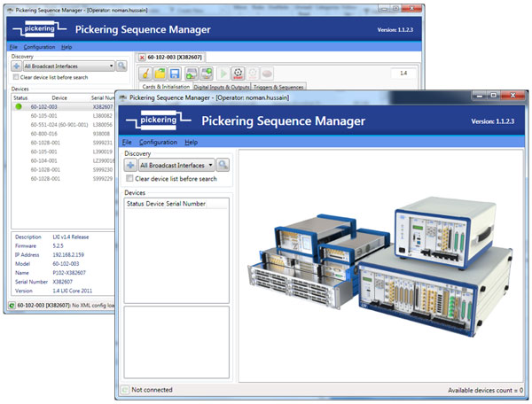This screenshot has height=404, width=532.
Task: Open the Configuration menu in front window
Action: coord(158,142)
